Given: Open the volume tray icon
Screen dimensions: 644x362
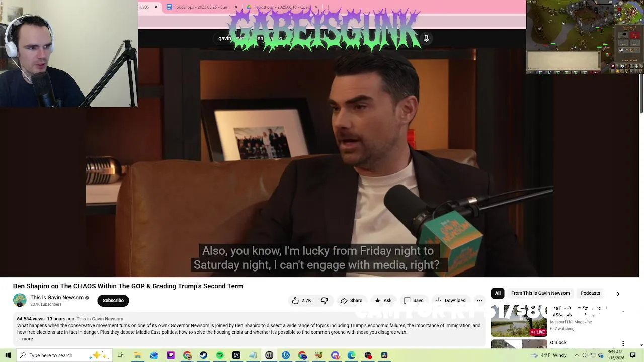Looking at the screenshot, I should click(584, 355).
